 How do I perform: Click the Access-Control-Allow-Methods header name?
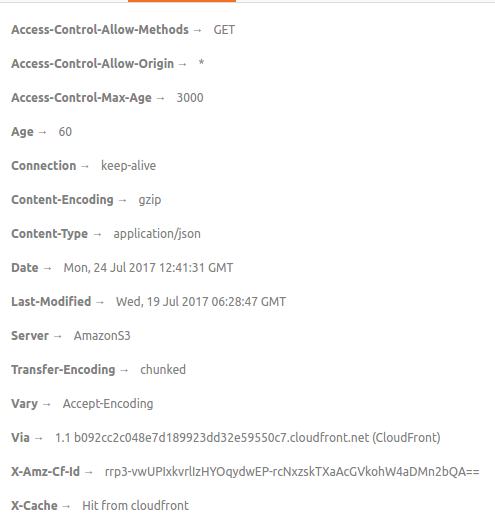pyautogui.click(x=100, y=30)
